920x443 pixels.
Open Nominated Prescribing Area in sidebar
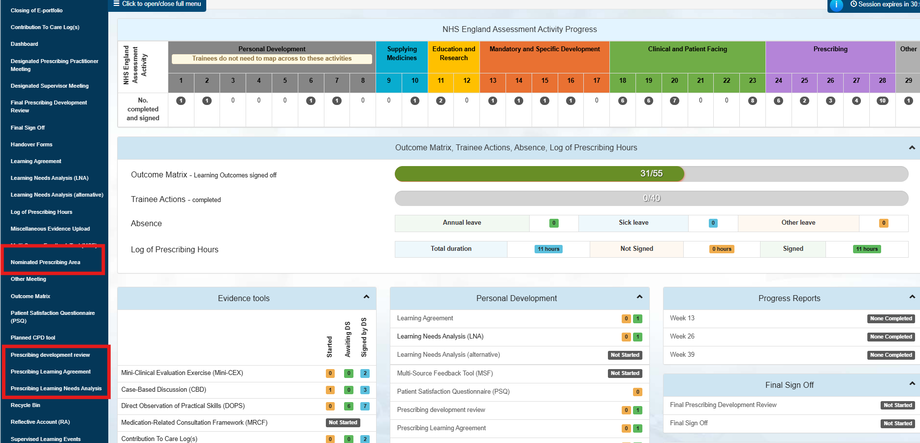46,262
